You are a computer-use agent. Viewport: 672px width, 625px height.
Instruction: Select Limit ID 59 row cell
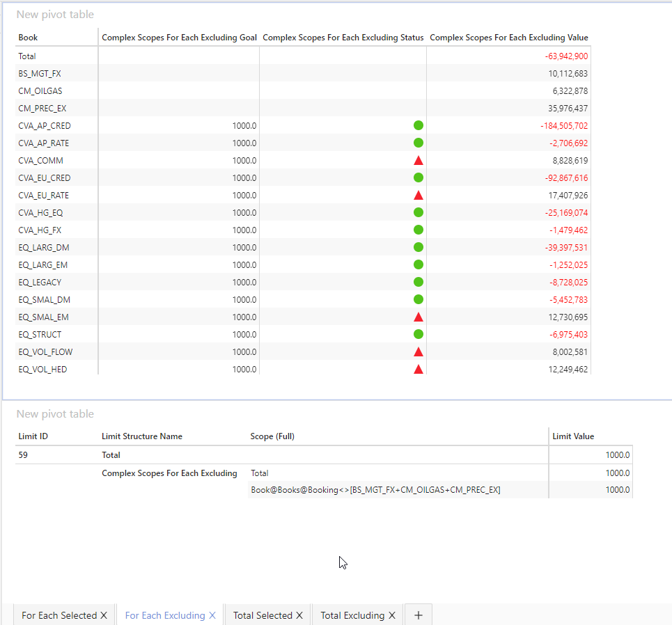pyautogui.click(x=24, y=455)
